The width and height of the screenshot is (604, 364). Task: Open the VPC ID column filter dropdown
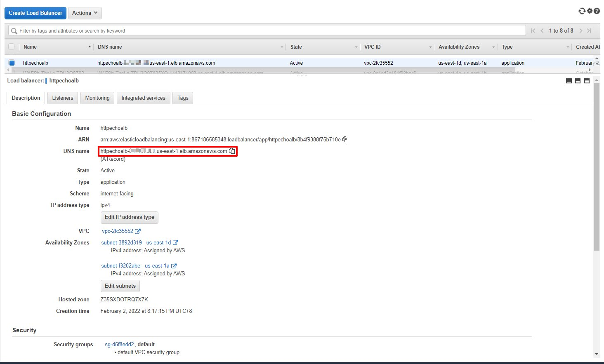[x=430, y=47]
